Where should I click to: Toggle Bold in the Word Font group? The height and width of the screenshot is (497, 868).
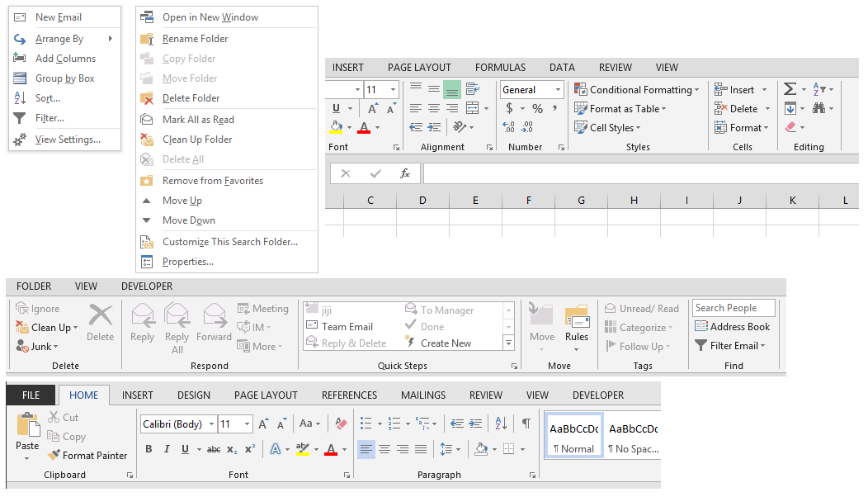coord(149,449)
